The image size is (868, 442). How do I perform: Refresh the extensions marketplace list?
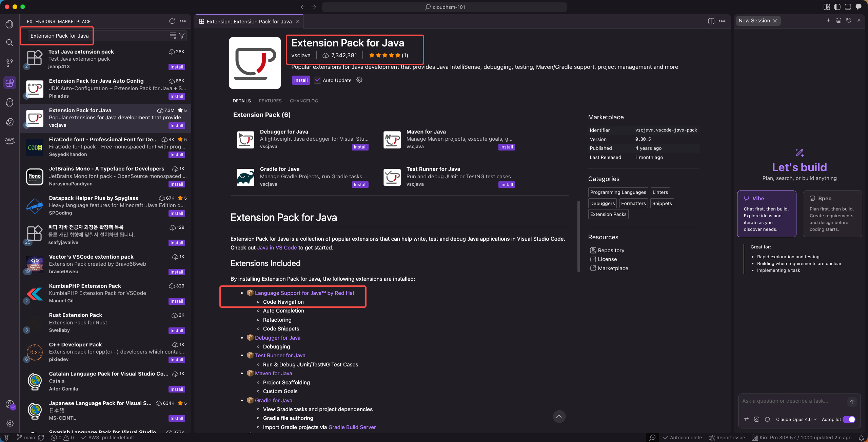[x=172, y=21]
